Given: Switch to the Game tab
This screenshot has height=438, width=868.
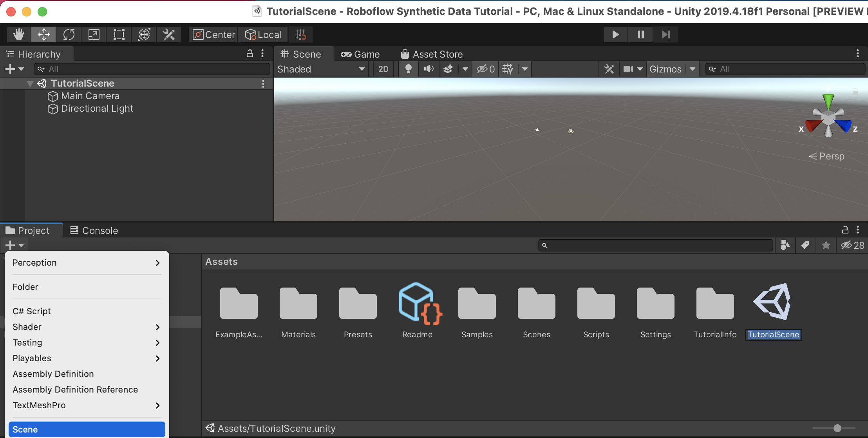Looking at the screenshot, I should pyautogui.click(x=360, y=54).
